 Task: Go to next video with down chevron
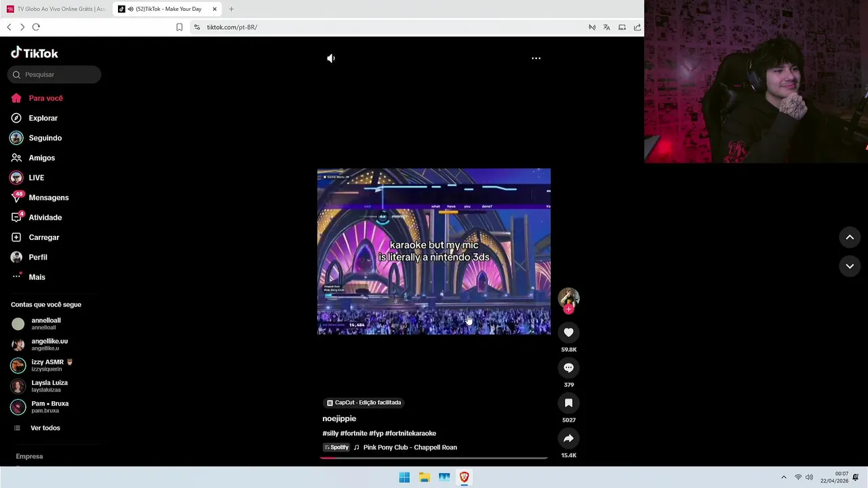(850, 266)
